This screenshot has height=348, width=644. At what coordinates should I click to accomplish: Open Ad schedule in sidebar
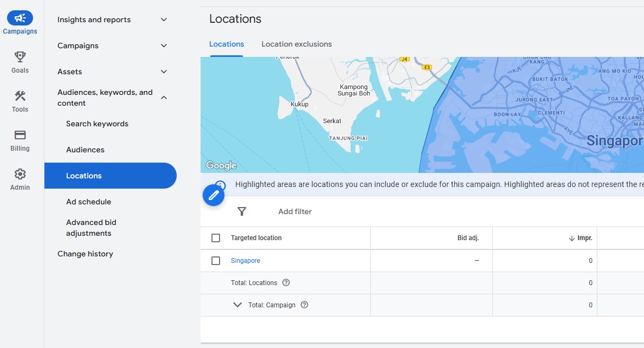(x=88, y=202)
